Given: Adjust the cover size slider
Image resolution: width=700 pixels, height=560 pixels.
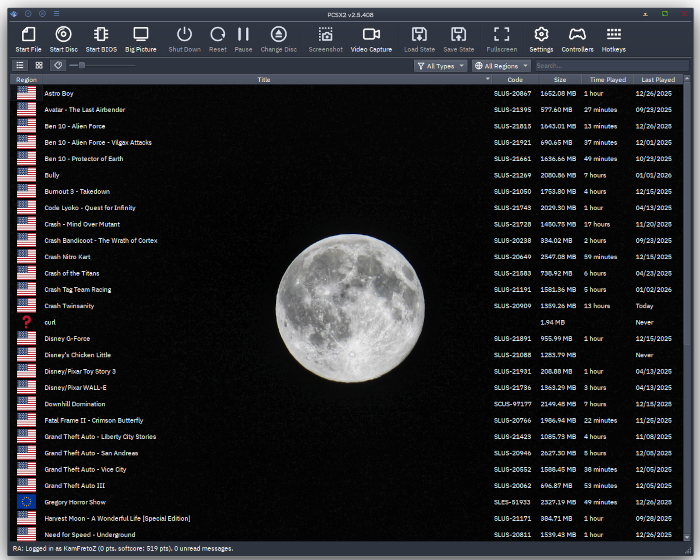Looking at the screenshot, I should [x=82, y=65].
